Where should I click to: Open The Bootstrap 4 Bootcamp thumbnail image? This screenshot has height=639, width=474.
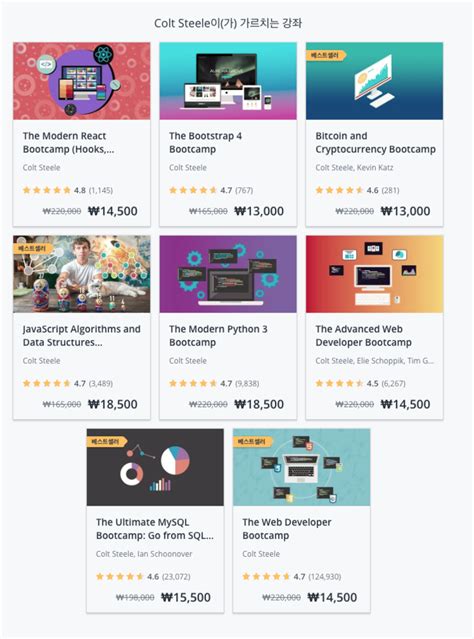[x=228, y=81]
